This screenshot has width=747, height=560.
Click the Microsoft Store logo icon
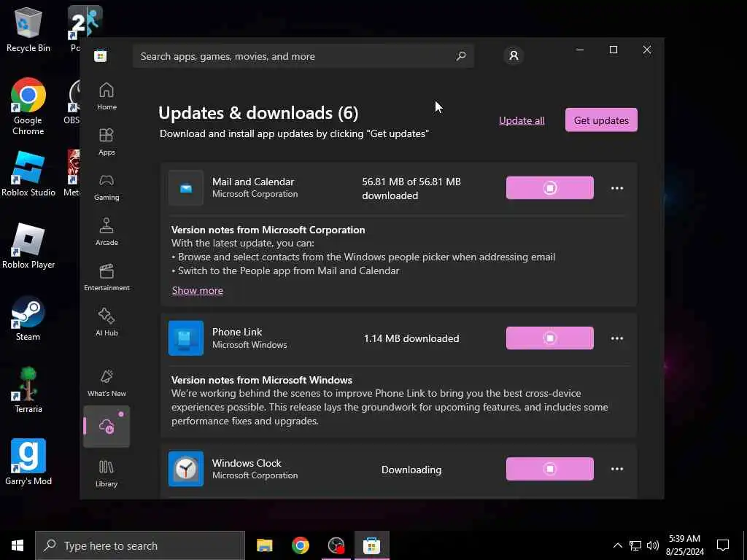click(x=100, y=55)
